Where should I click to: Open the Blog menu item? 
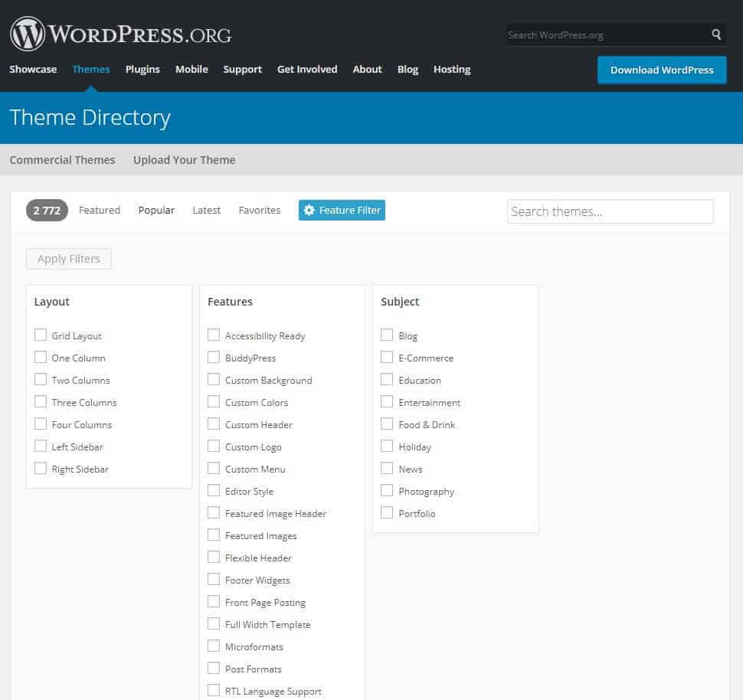pos(408,69)
